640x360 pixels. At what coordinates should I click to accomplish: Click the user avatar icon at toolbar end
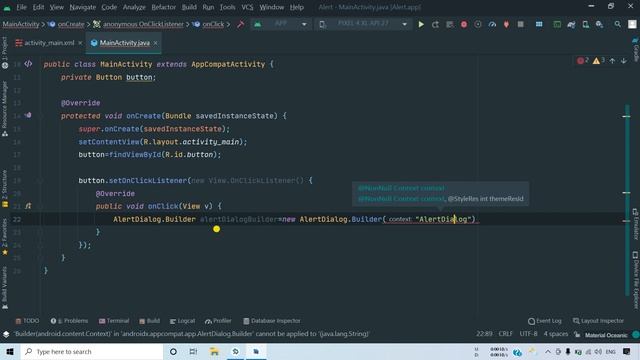(632, 24)
